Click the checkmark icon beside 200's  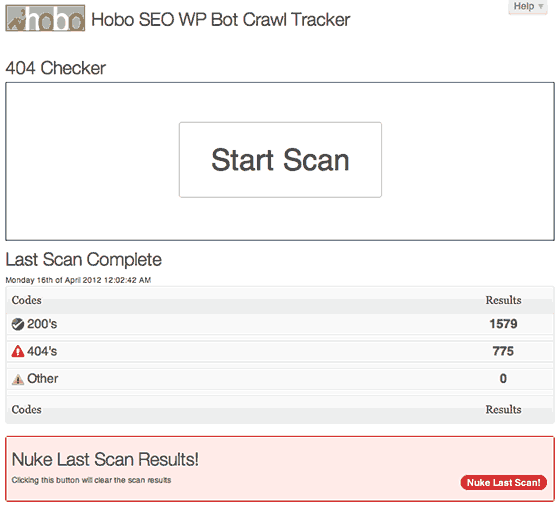coord(18,324)
